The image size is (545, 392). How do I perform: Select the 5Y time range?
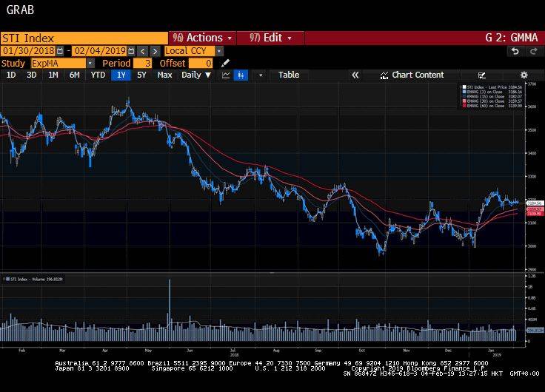coord(141,75)
